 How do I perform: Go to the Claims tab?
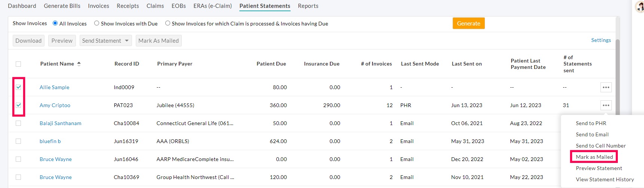coord(155,6)
